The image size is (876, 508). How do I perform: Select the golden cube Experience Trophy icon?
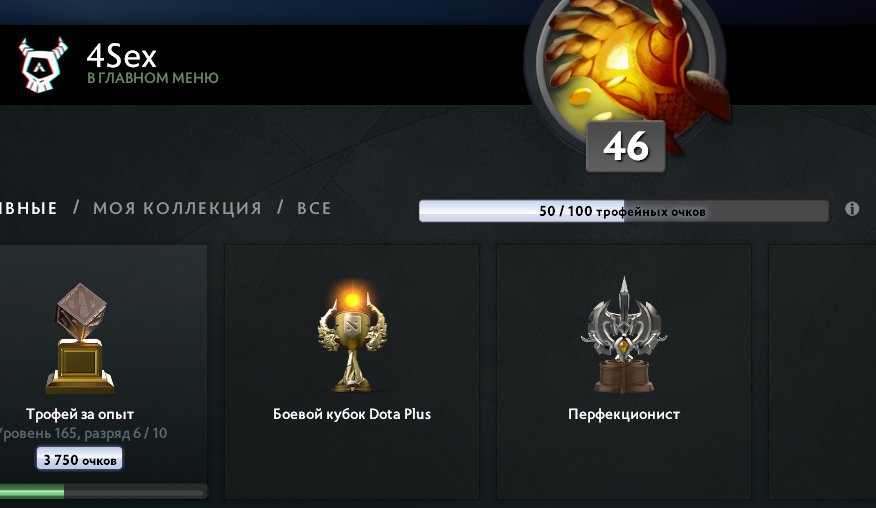coord(80,338)
